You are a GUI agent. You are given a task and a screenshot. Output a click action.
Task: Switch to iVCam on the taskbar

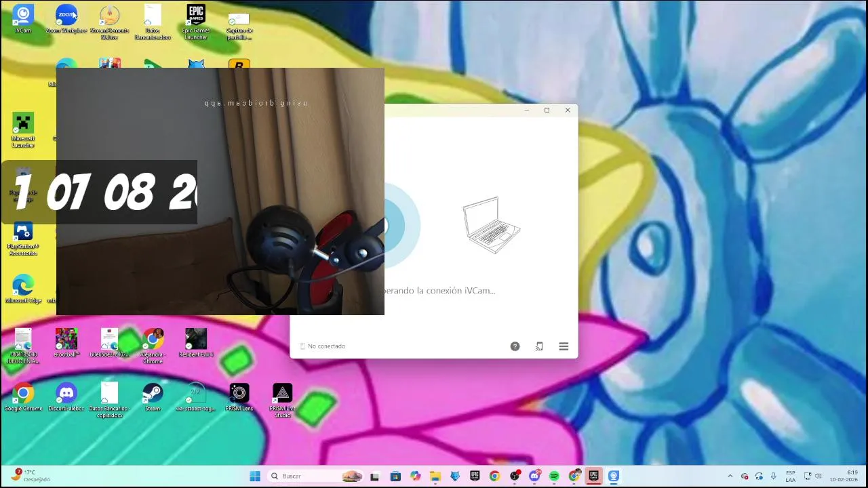(x=614, y=476)
